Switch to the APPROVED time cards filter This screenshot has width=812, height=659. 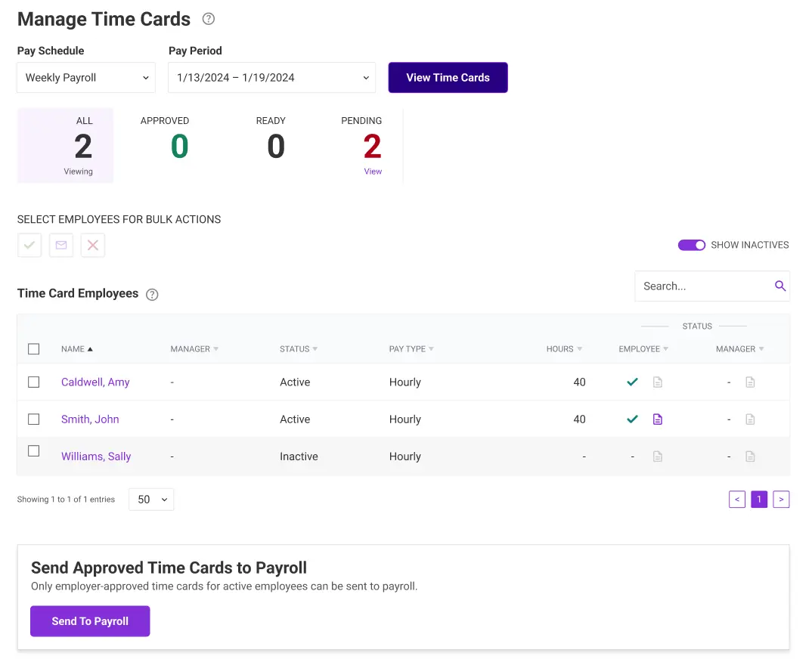tap(164, 145)
